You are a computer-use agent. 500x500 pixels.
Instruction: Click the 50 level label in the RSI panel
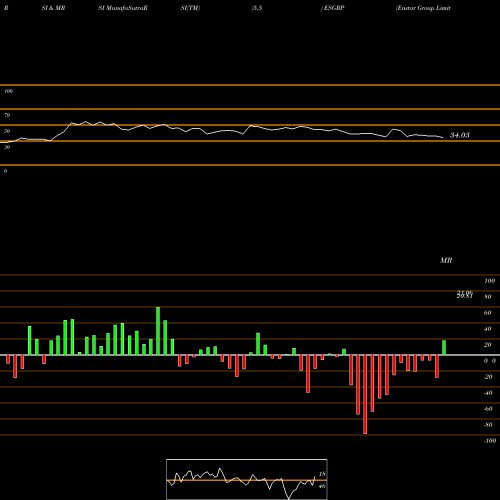[x=7, y=131]
